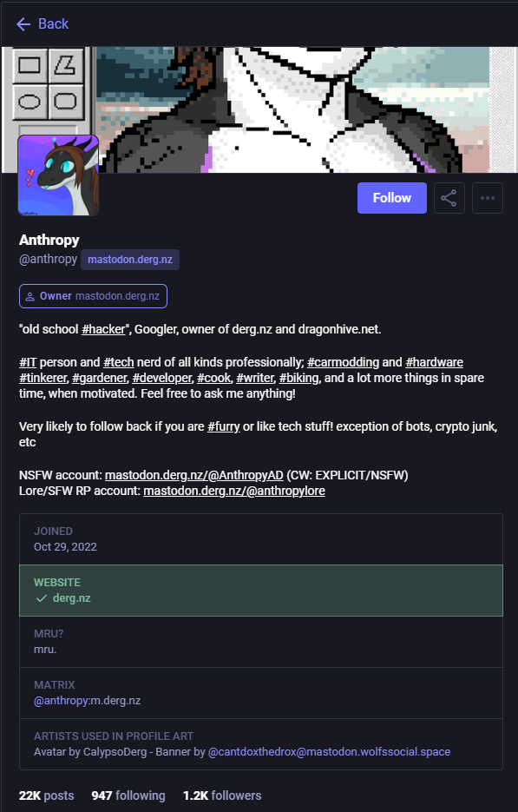Open the three-dots more options menu
This screenshot has height=812, width=518.
pos(488,198)
